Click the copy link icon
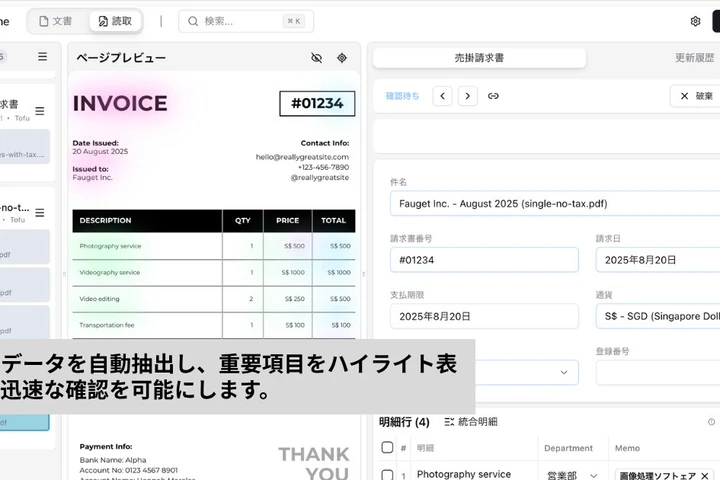 pos(493,96)
